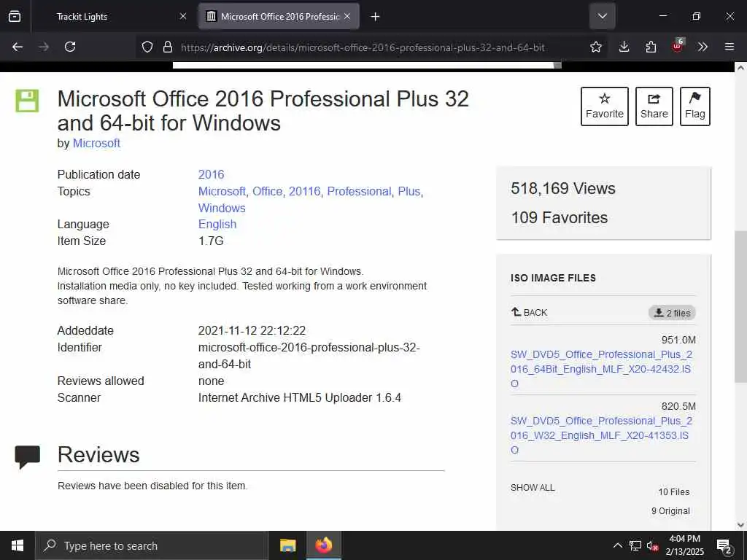This screenshot has height=560, width=747.
Task: Open the Windows topic link
Action: coord(222,208)
